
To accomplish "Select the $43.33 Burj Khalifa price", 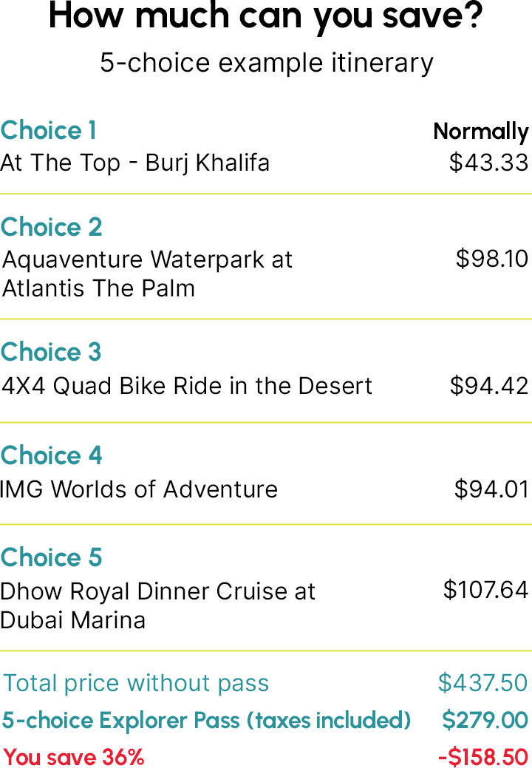I will (488, 163).
